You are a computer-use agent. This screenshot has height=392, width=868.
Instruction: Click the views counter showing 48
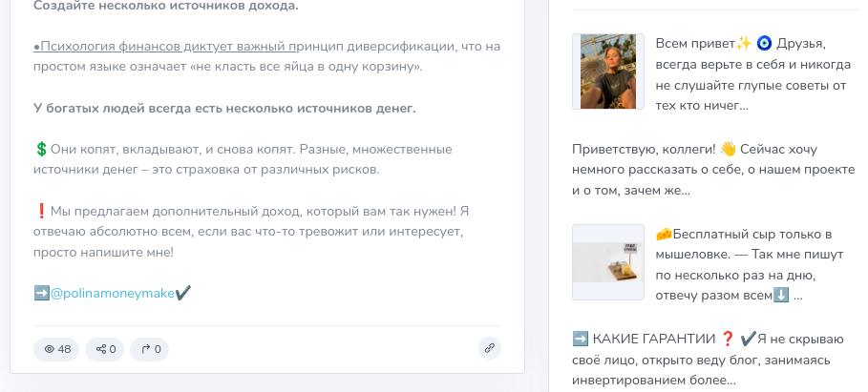coord(56,349)
